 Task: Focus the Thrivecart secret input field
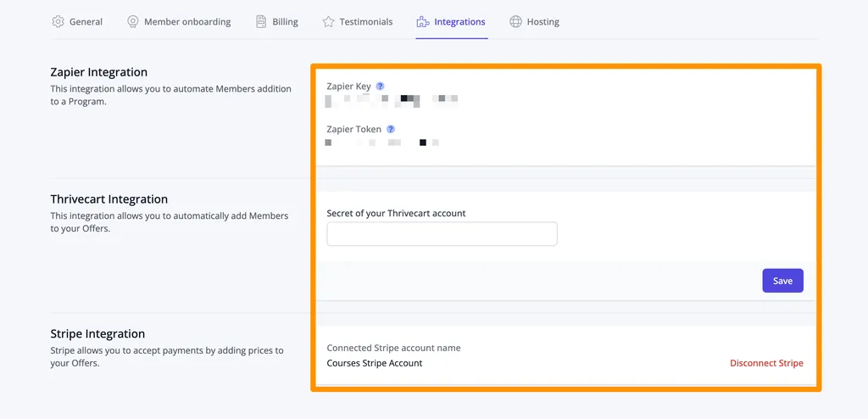tap(442, 234)
